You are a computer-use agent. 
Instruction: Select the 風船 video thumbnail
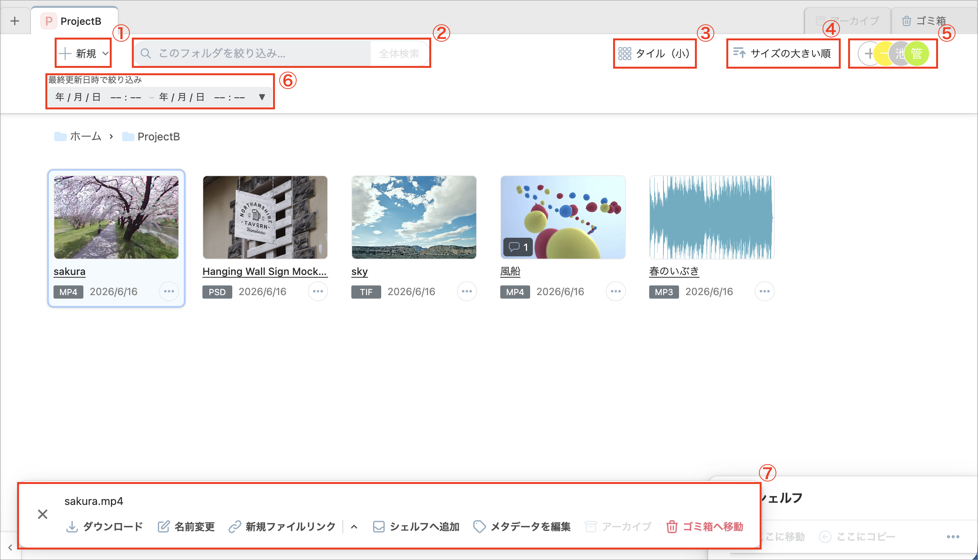click(563, 217)
